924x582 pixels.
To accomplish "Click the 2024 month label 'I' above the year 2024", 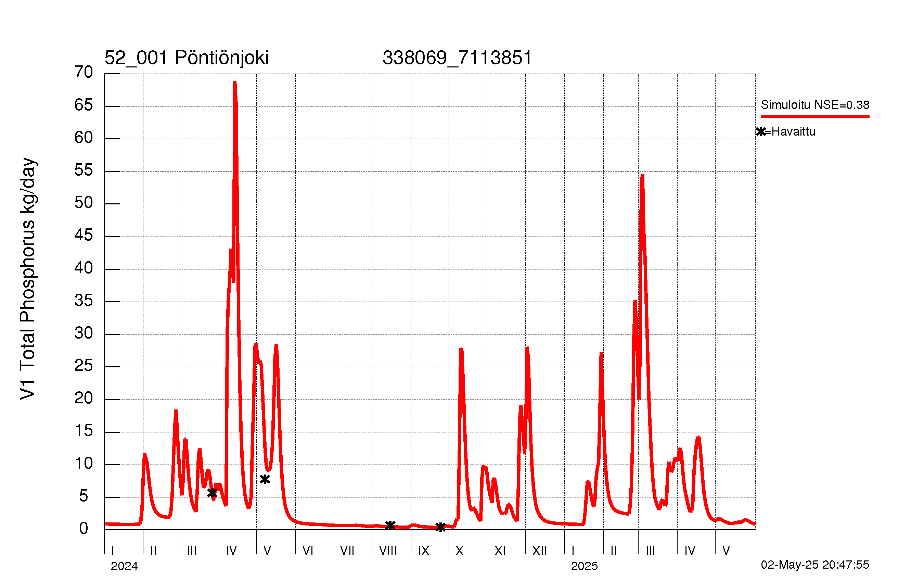I will [113, 551].
